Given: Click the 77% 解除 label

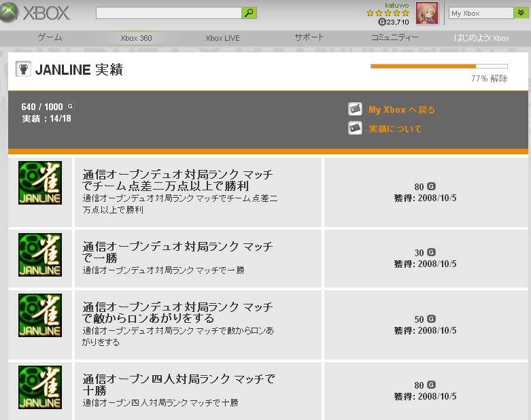Looking at the screenshot, I should tap(489, 79).
